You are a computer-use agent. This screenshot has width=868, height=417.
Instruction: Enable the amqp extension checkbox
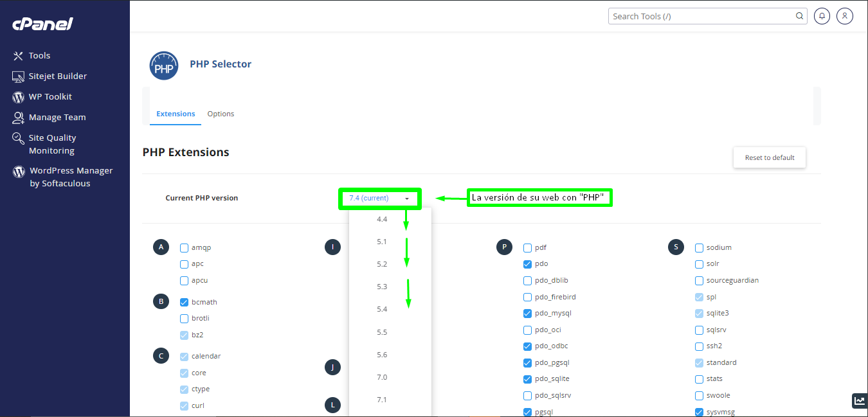pyautogui.click(x=183, y=247)
